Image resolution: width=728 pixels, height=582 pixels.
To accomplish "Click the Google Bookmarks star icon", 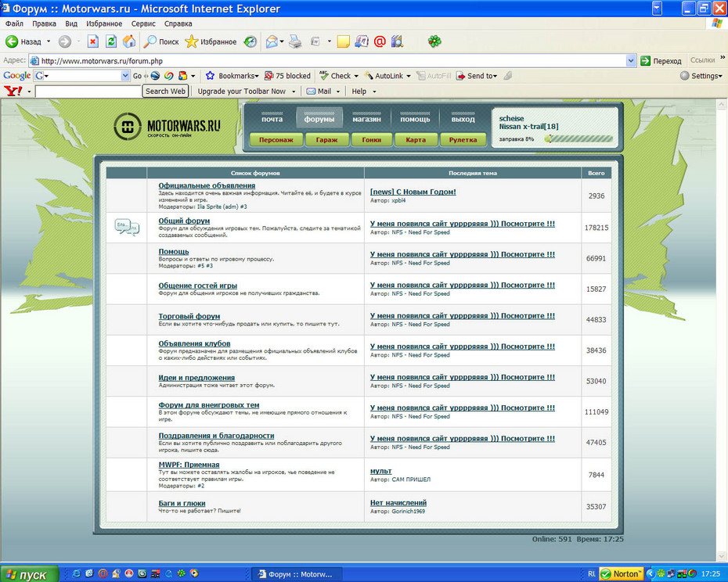I will tap(211, 76).
